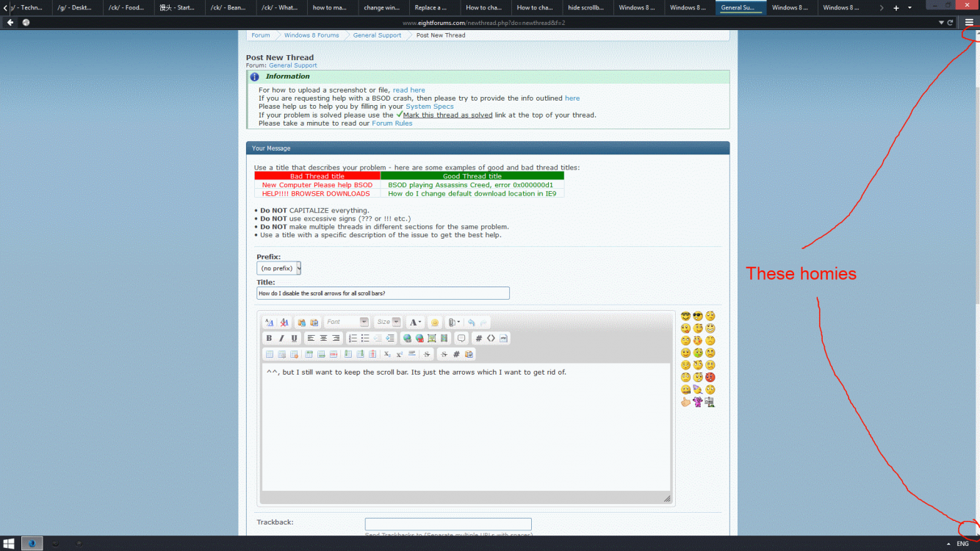980x551 pixels.
Task: Undo last edit in editor
Action: (472, 322)
